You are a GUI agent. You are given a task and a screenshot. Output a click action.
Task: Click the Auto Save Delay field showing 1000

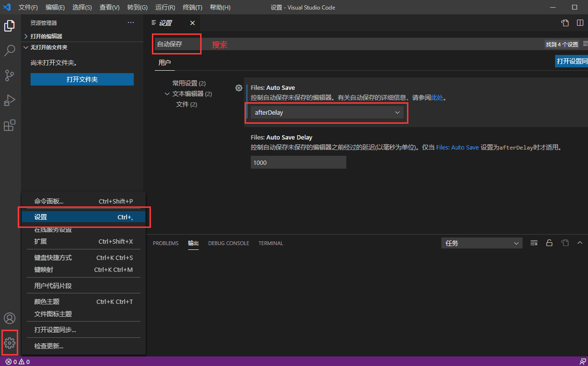point(299,162)
